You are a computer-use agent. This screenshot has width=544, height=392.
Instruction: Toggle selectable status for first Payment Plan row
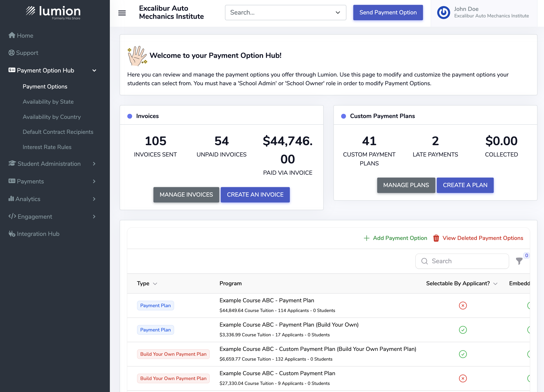[x=463, y=305]
